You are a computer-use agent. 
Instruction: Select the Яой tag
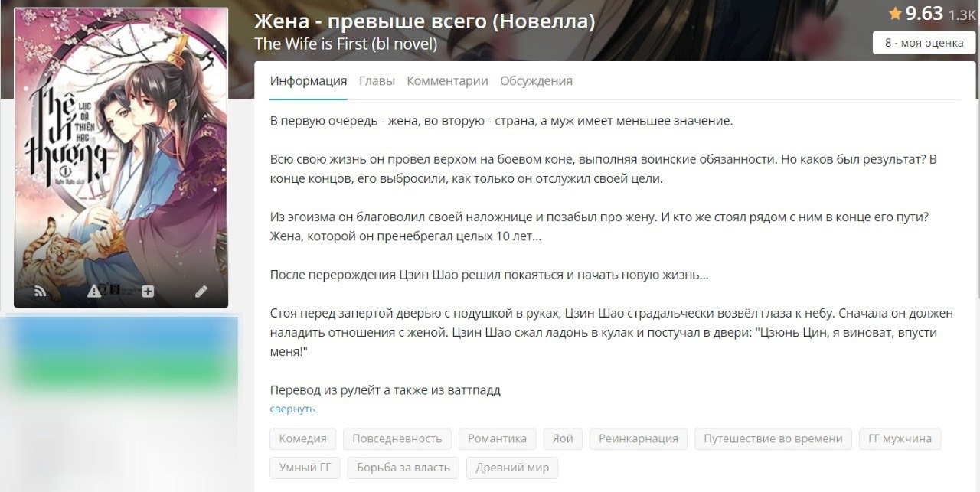point(563,438)
